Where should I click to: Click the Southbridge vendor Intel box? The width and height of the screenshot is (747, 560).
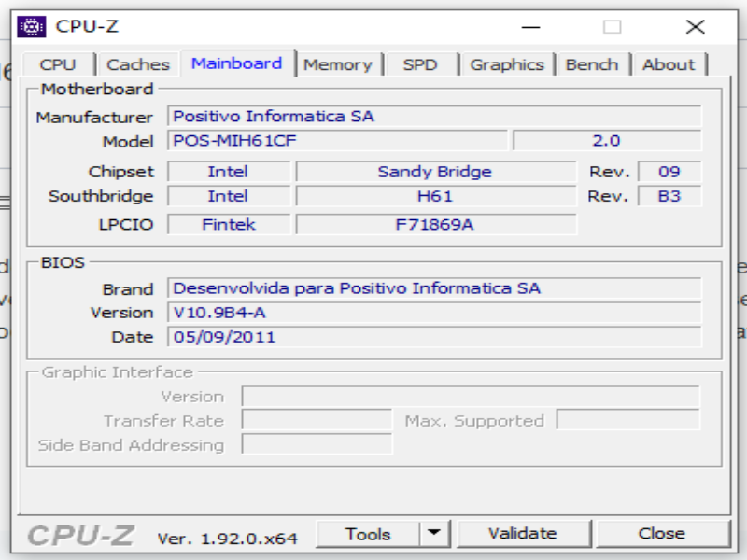pos(229,196)
